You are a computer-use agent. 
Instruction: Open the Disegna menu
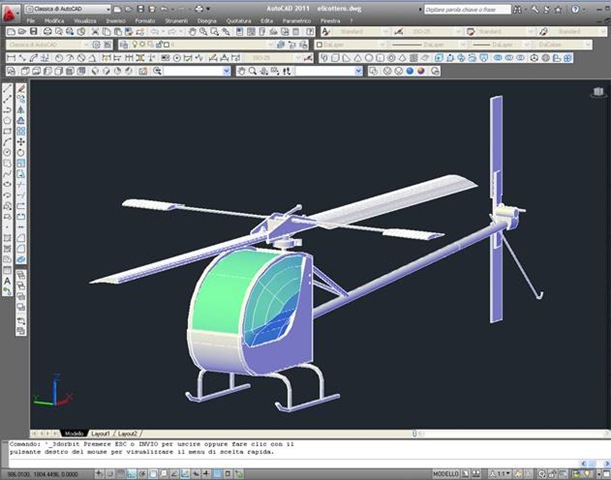(x=206, y=20)
